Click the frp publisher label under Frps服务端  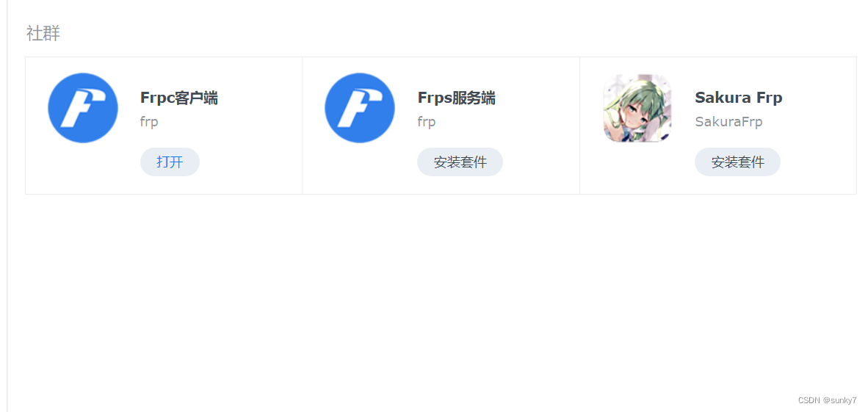point(426,122)
